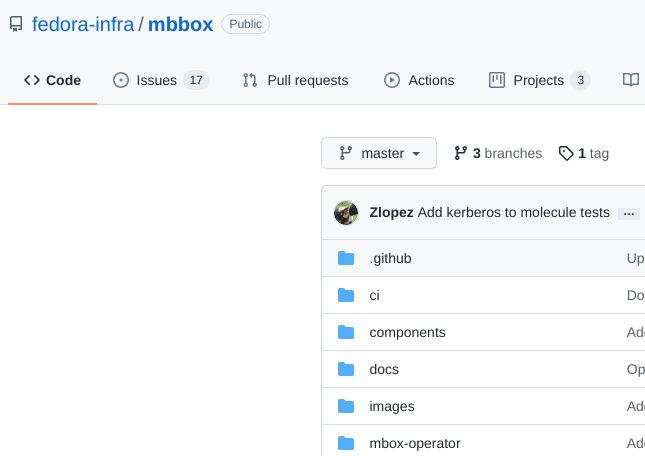Viewport: 645px width, 456px height.
Task: Click the Actions play icon
Action: point(392,80)
